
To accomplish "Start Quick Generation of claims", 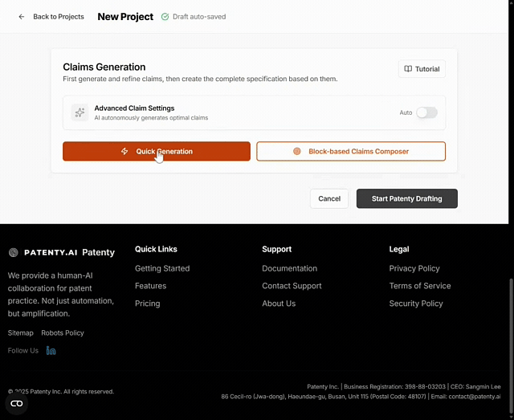I will tap(157, 151).
